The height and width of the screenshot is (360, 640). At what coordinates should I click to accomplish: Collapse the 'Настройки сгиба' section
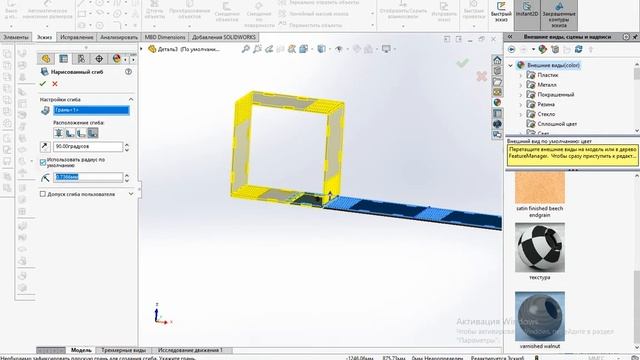click(131, 100)
